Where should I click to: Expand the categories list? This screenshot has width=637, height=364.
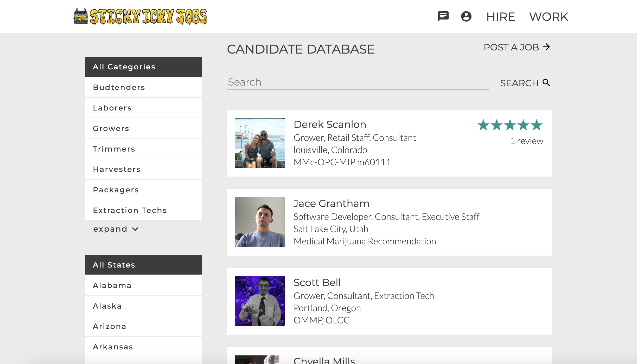click(x=116, y=229)
